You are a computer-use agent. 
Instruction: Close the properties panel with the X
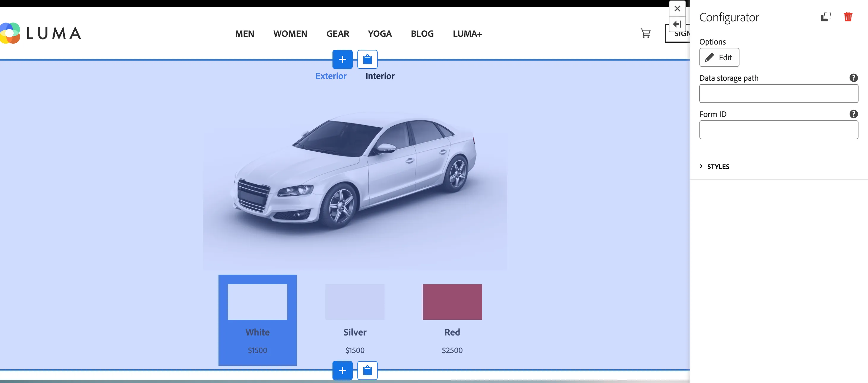coord(677,9)
